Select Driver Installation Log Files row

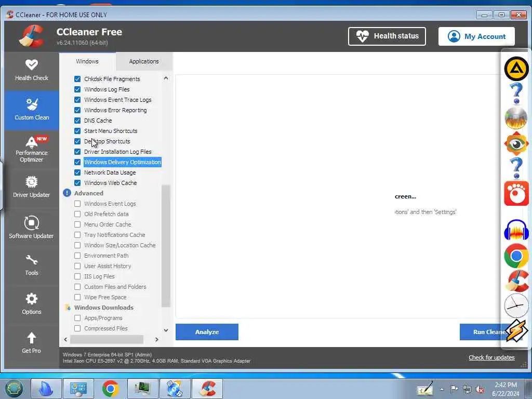pos(118,152)
